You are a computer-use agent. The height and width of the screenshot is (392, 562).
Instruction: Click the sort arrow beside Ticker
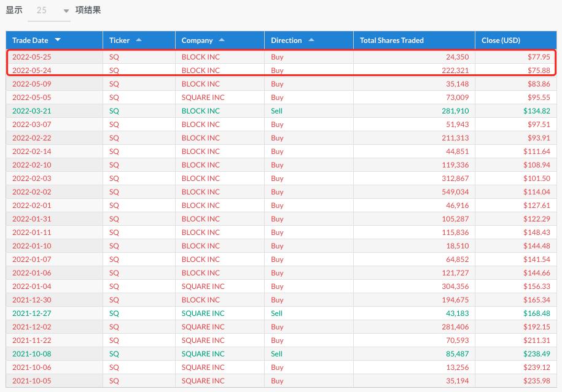tap(139, 40)
